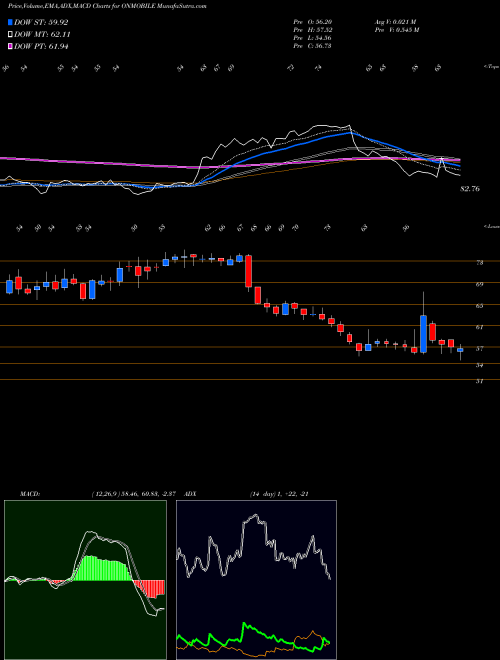Screen dimensions: 500x660
Task: Click the magenta DOW PT legend swatch
Action: (11, 46)
